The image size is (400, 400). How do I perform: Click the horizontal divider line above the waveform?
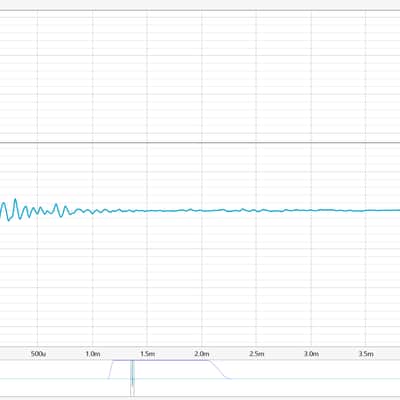200,143
